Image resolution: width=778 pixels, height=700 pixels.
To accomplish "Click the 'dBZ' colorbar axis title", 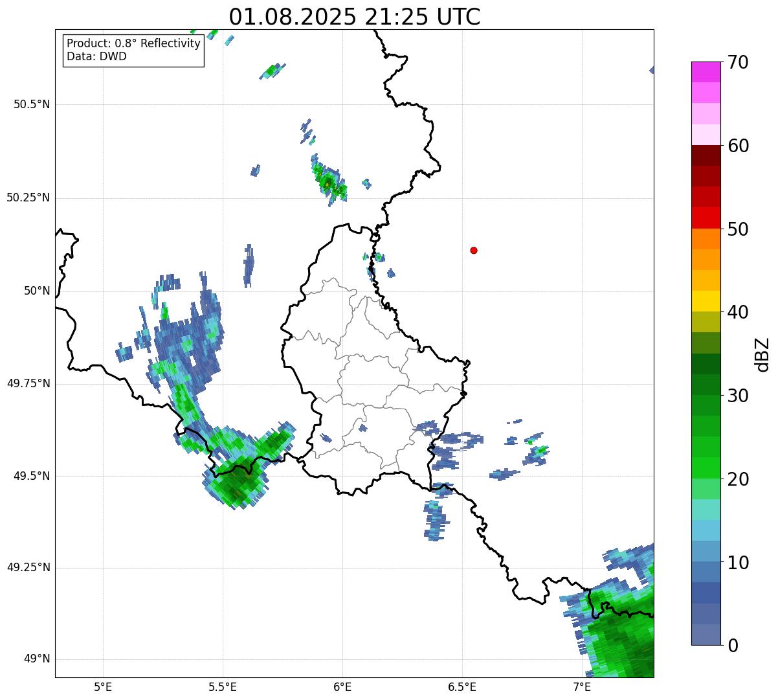I will pyautogui.click(x=763, y=354).
